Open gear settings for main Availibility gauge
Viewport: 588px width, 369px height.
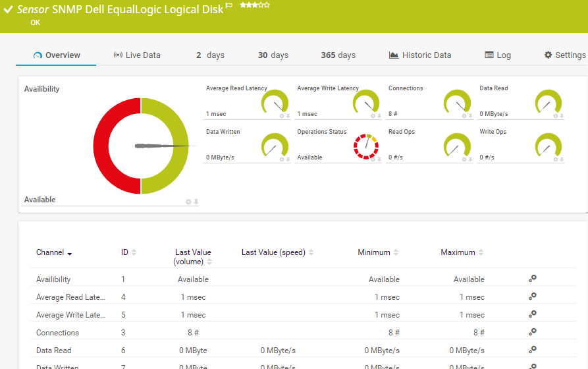[188, 202]
